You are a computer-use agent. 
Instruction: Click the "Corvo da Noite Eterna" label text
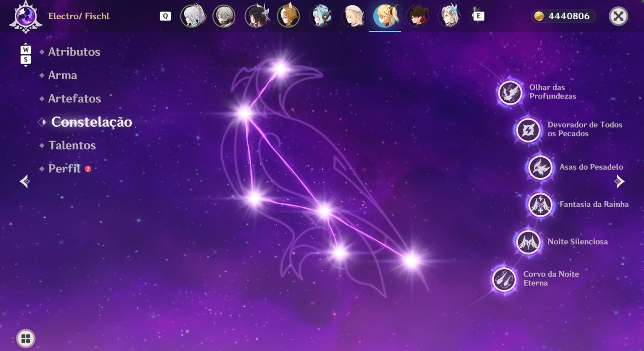point(551,278)
